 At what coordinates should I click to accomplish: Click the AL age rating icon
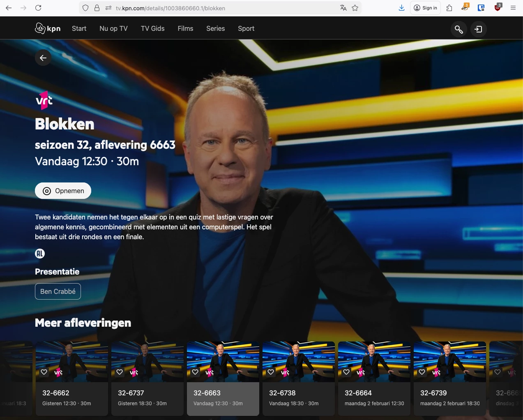click(40, 254)
